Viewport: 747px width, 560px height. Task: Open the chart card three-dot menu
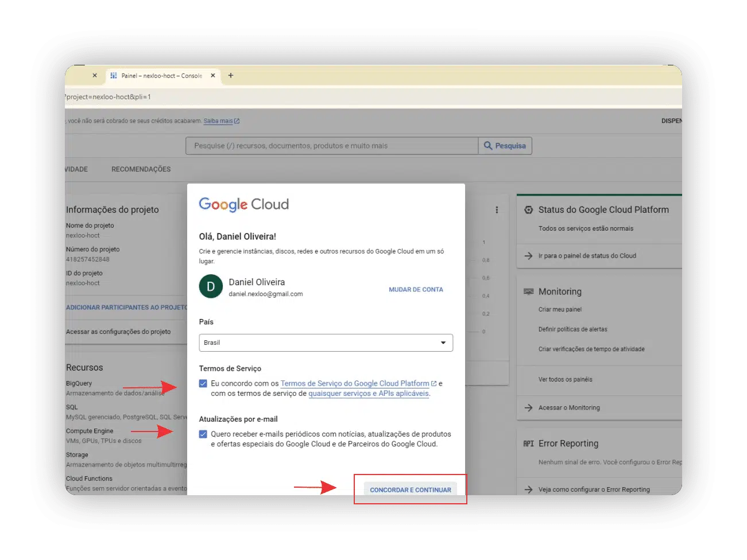497,210
